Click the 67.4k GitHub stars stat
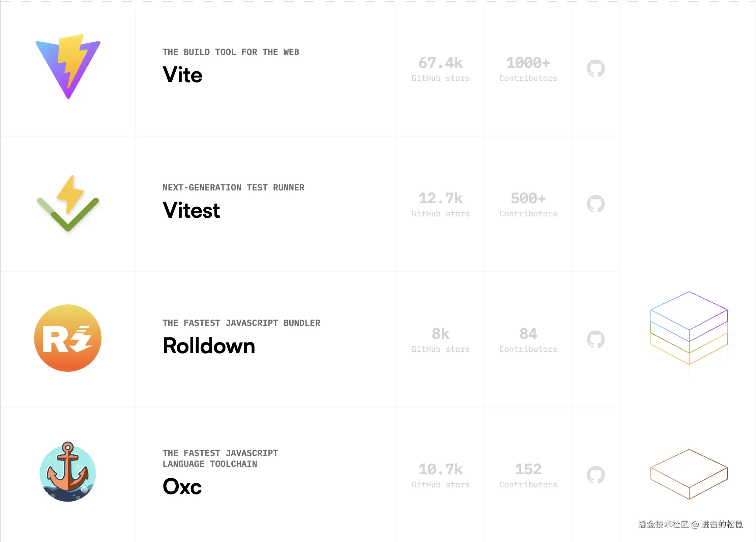Image resolution: width=756 pixels, height=542 pixels. coord(440,69)
